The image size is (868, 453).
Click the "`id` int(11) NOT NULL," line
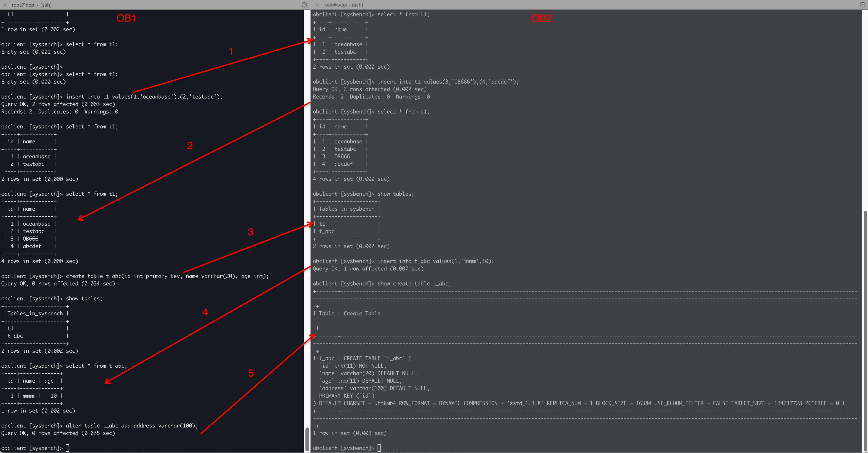(x=353, y=366)
